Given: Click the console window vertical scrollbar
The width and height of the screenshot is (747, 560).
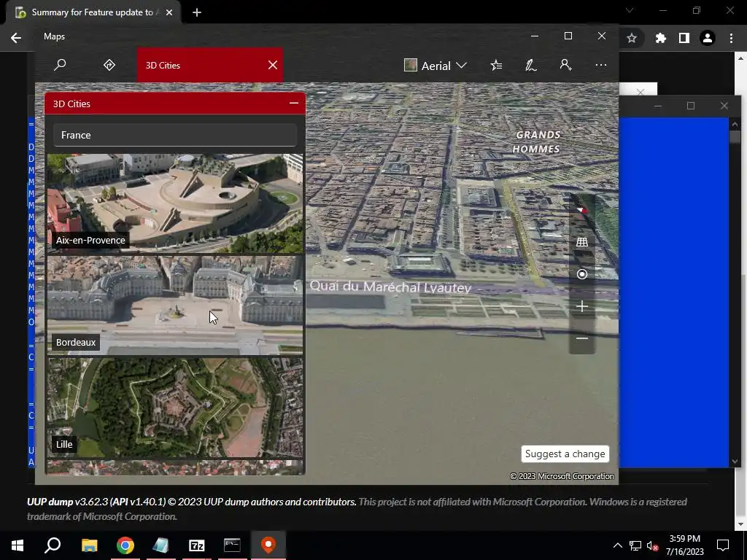Looking at the screenshot, I should pyautogui.click(x=735, y=292).
